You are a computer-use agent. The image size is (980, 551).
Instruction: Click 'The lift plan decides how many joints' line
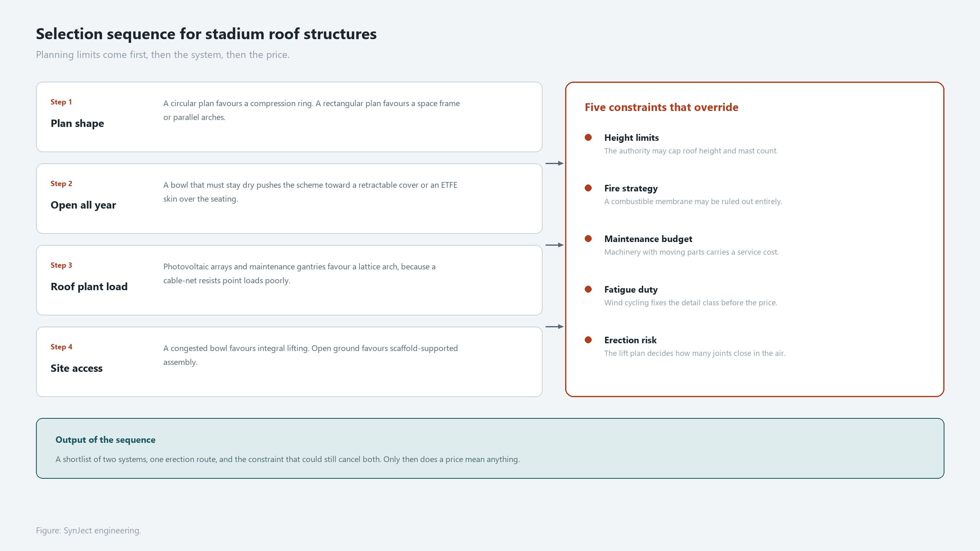point(695,353)
